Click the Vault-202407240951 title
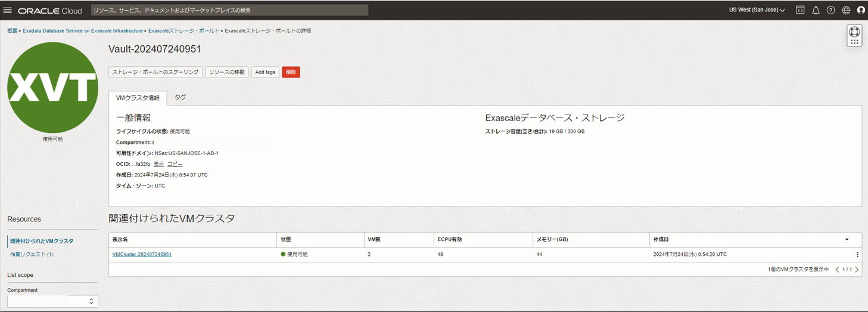The height and width of the screenshot is (312, 868). 155,49
